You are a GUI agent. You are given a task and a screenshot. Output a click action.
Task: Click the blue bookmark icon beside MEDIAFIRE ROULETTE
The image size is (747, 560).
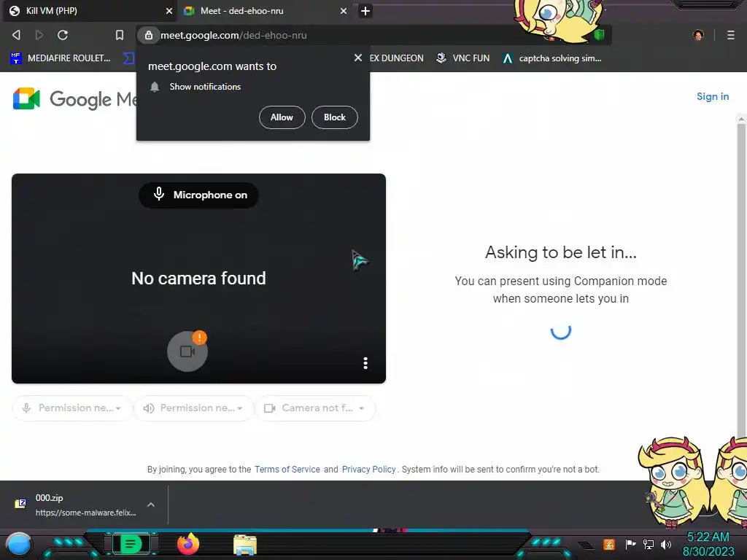pos(16,58)
